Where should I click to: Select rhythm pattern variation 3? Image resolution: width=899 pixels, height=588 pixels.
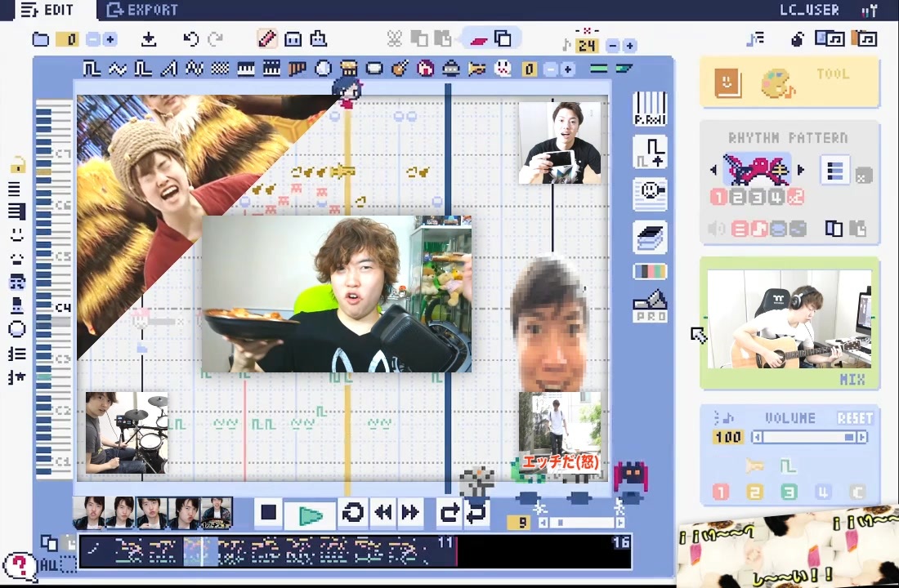coord(757,198)
